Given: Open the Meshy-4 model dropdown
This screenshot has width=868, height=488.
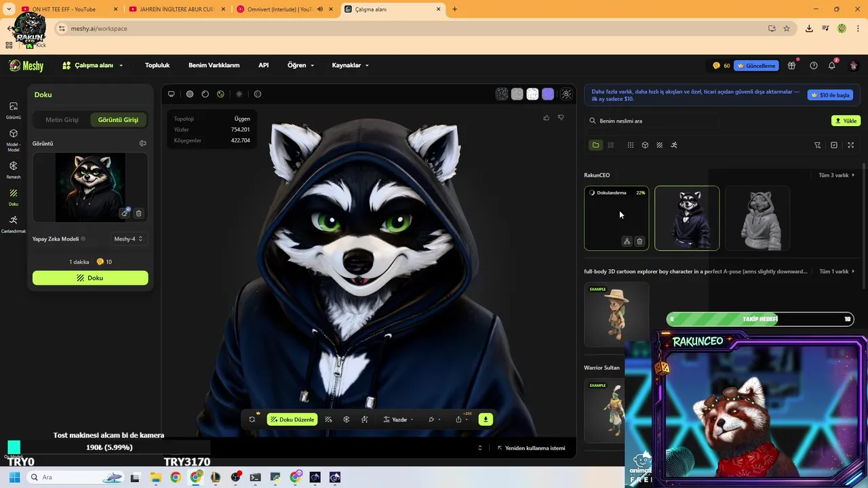Looking at the screenshot, I should [x=128, y=239].
